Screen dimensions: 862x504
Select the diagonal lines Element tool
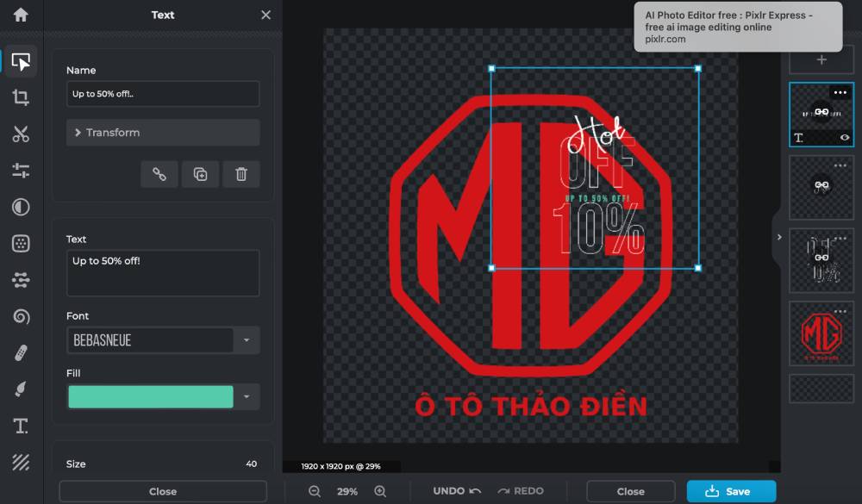(21, 463)
